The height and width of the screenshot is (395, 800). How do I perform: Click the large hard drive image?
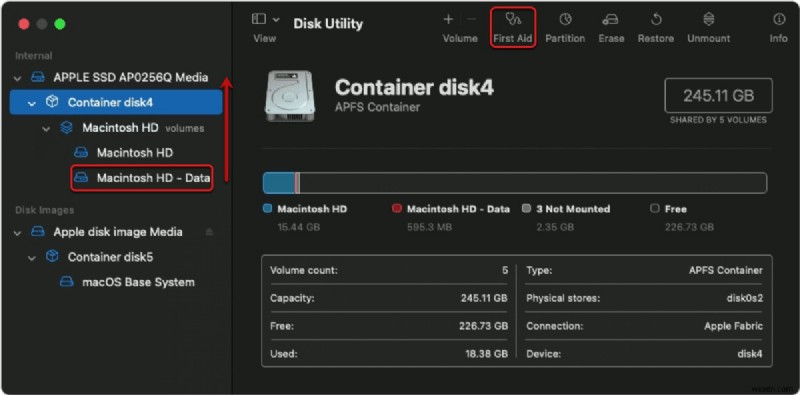tap(289, 96)
